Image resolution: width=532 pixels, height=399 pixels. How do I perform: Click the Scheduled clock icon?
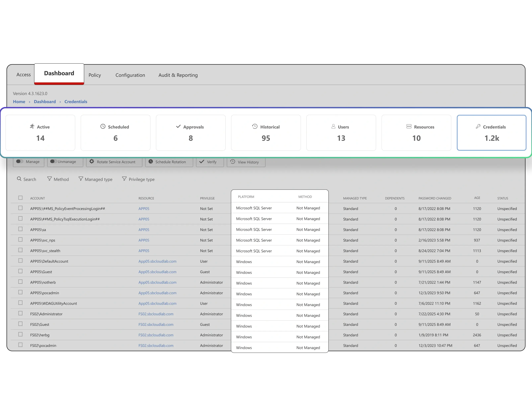pos(103,126)
